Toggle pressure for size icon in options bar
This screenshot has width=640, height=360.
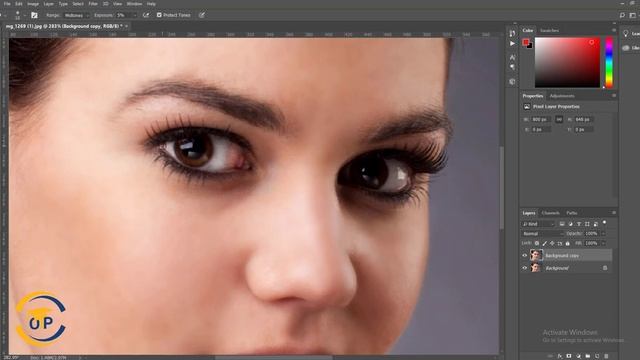202,15
